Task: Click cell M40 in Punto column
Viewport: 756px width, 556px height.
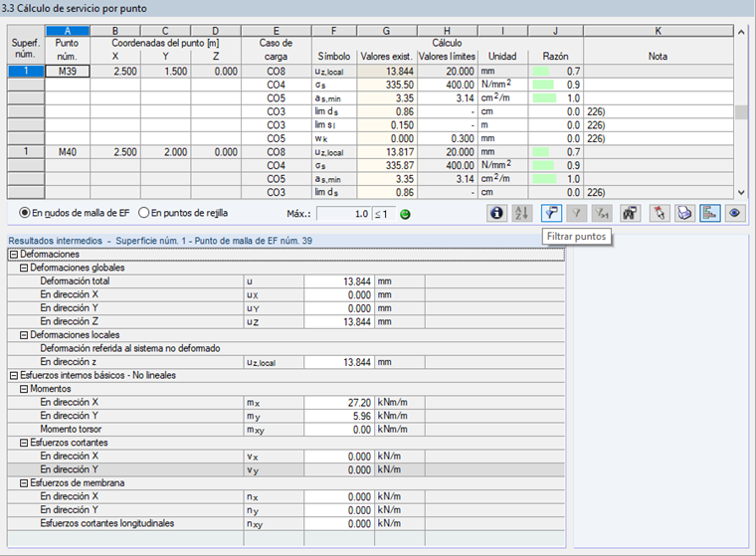Action: [x=68, y=152]
